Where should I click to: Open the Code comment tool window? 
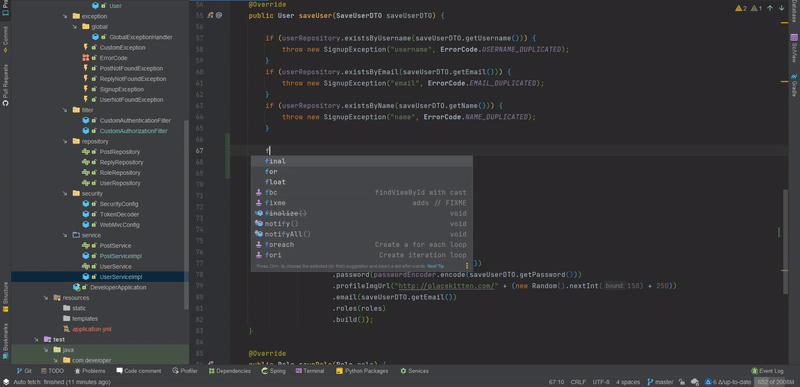click(138, 371)
